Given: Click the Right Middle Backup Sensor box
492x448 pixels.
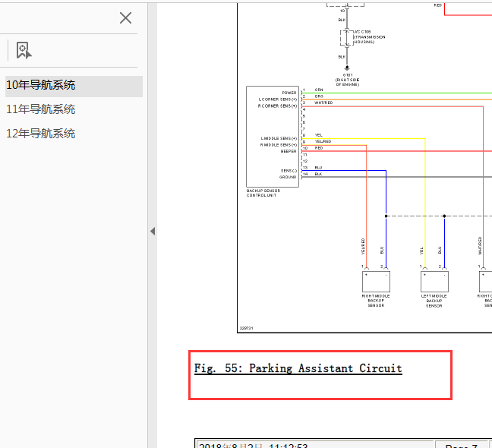Looking at the screenshot, I should 376,282.
